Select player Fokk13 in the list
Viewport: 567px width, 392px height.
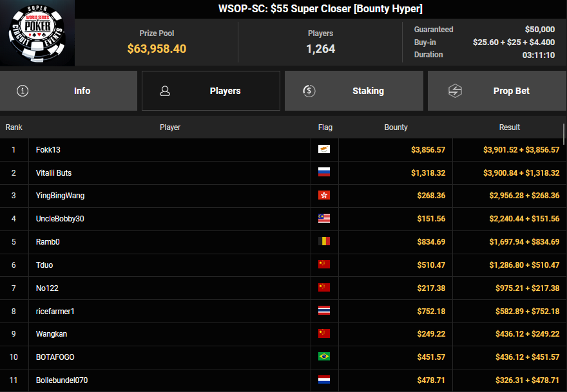(48, 150)
